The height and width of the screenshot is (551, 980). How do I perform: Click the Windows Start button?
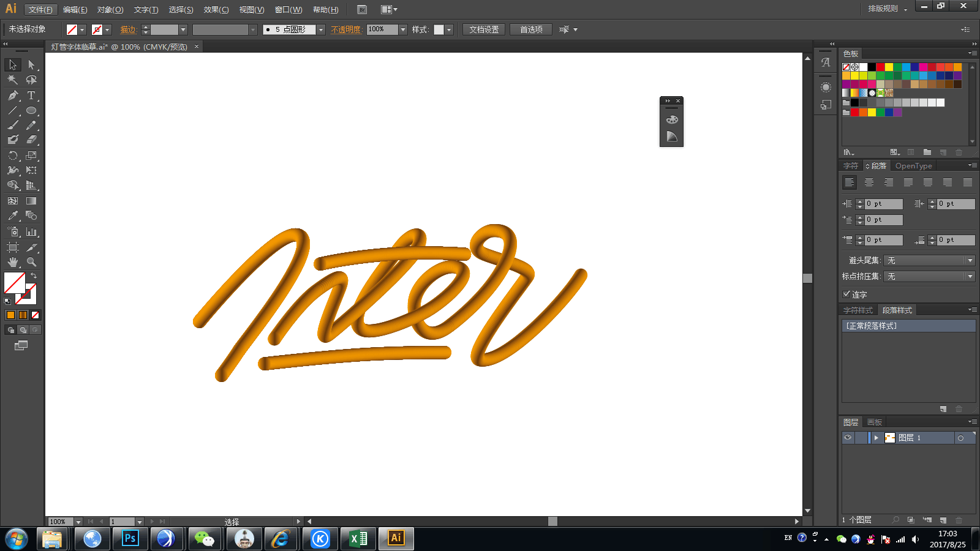(17, 539)
